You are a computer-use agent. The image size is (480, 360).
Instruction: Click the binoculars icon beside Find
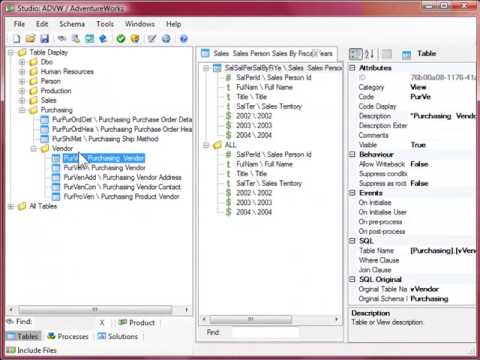coord(10,322)
